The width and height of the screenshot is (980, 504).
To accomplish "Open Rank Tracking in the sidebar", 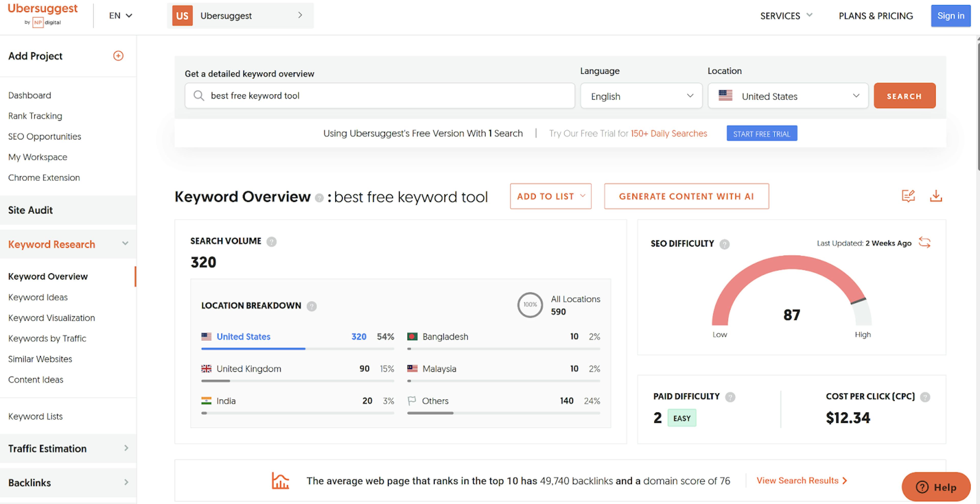I will (35, 116).
